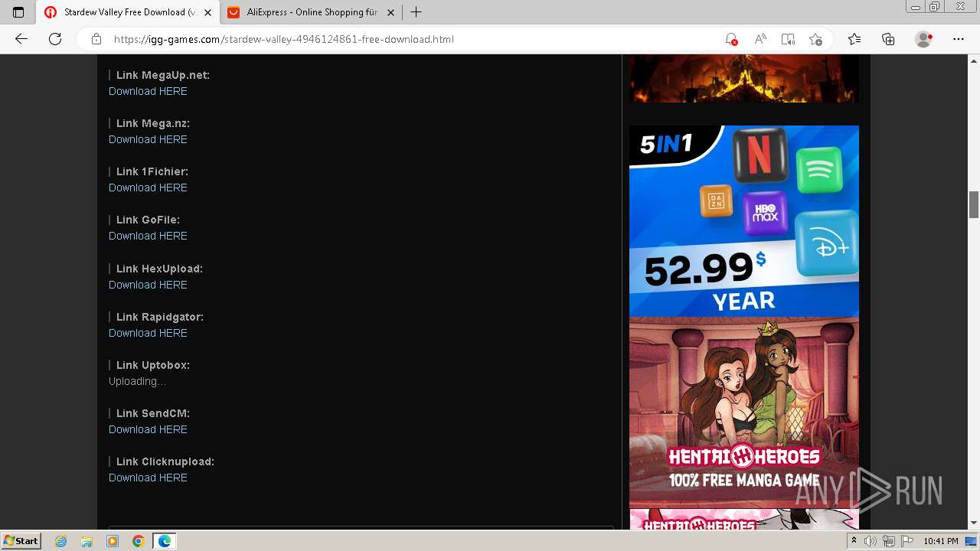Launch Google Chrome from the taskbar

click(x=138, y=541)
